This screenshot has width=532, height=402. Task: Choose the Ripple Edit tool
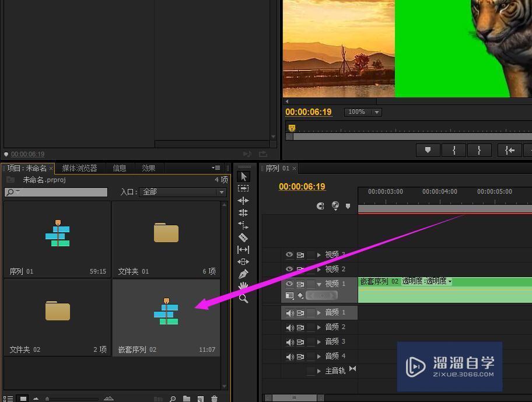pyautogui.click(x=243, y=200)
